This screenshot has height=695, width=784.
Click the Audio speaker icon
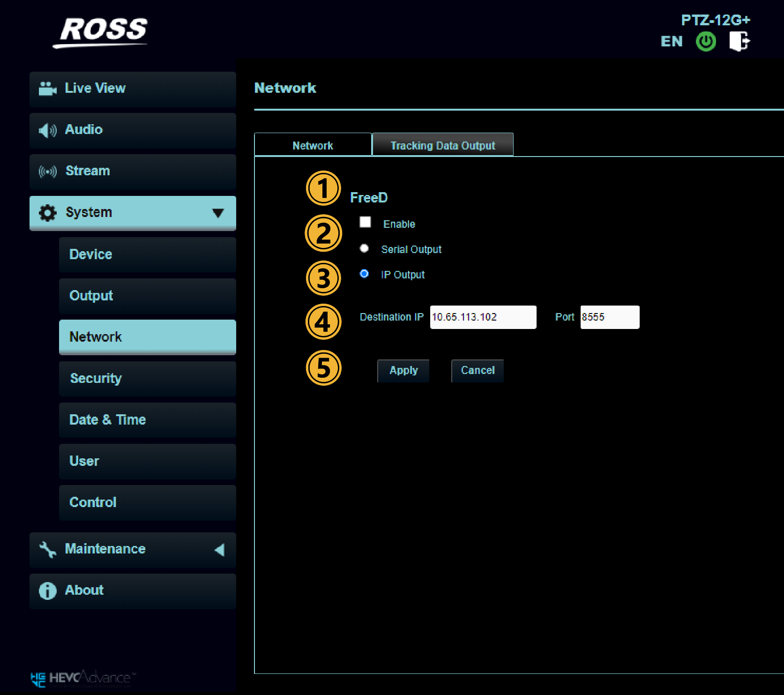point(47,130)
